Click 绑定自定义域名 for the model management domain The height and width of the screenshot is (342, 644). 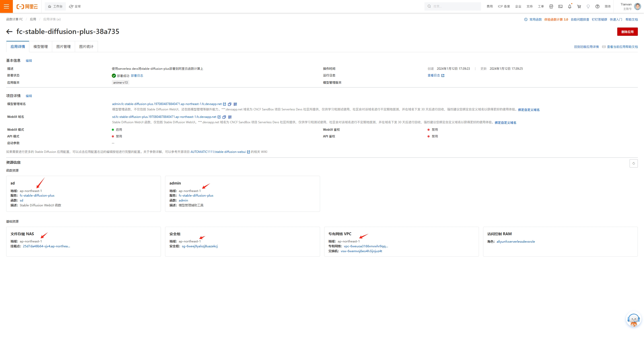[529, 110]
